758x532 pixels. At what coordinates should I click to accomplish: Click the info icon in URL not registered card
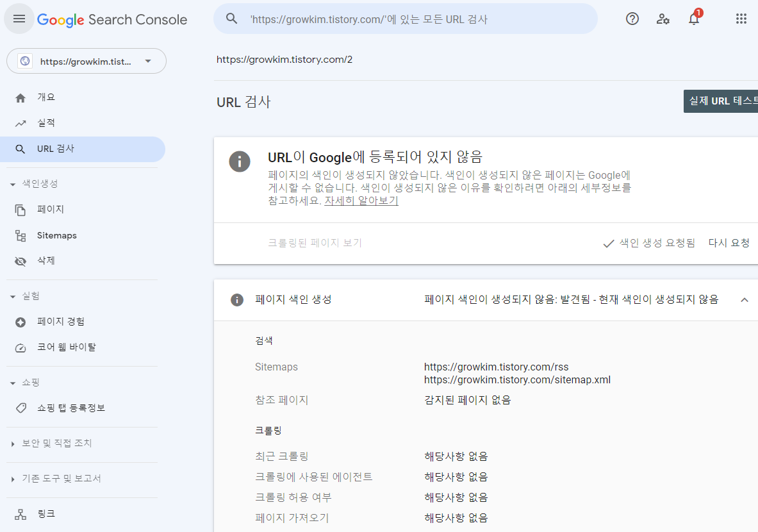tap(240, 162)
